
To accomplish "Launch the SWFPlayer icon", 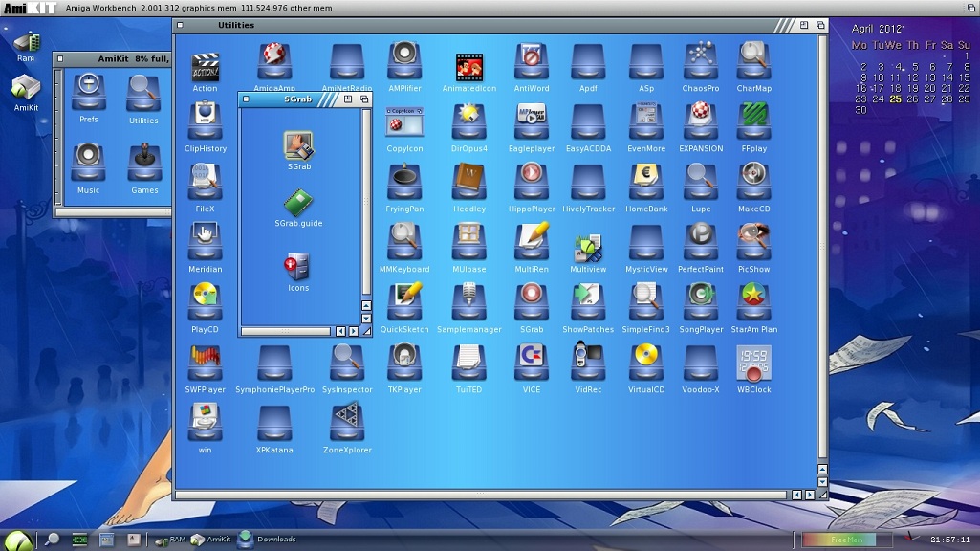I will coord(205,363).
